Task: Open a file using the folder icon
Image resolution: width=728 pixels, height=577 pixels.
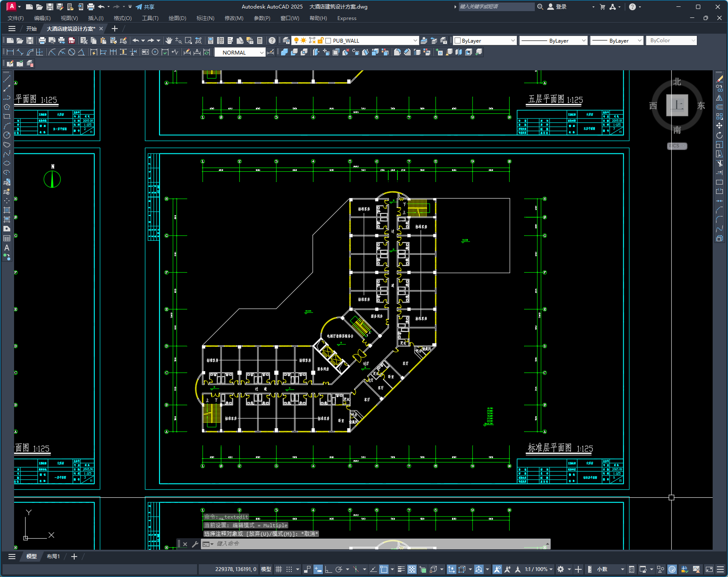Action: point(20,40)
